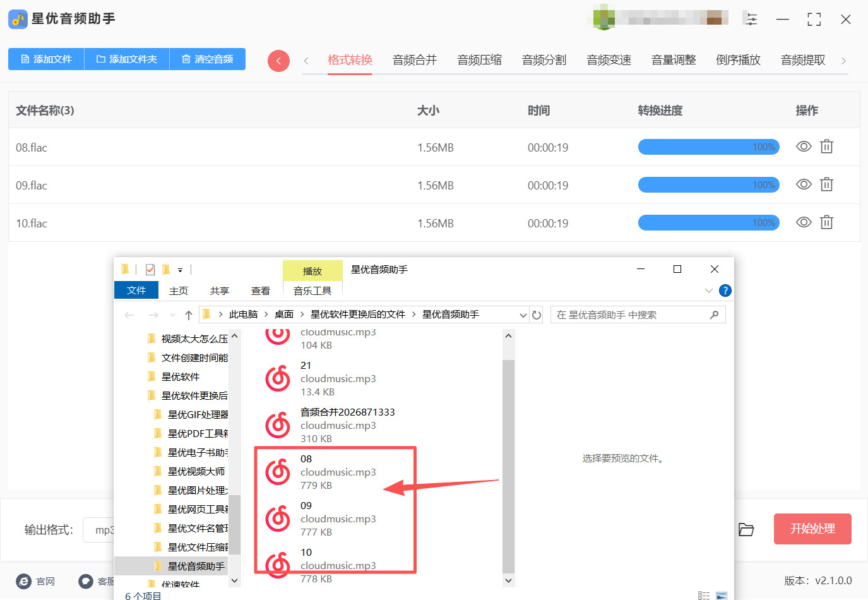The image size is (868, 600).
Task: Click 桌面 in the address breadcrumb
Action: (x=284, y=315)
